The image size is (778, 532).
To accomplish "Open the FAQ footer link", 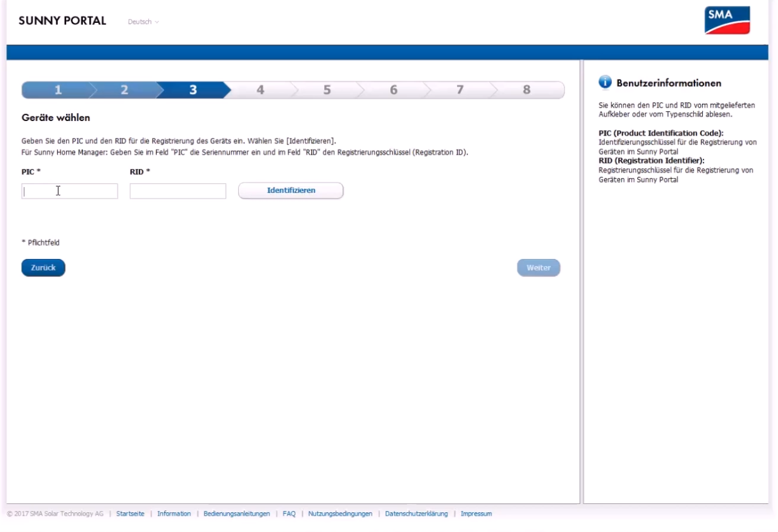I will click(289, 514).
